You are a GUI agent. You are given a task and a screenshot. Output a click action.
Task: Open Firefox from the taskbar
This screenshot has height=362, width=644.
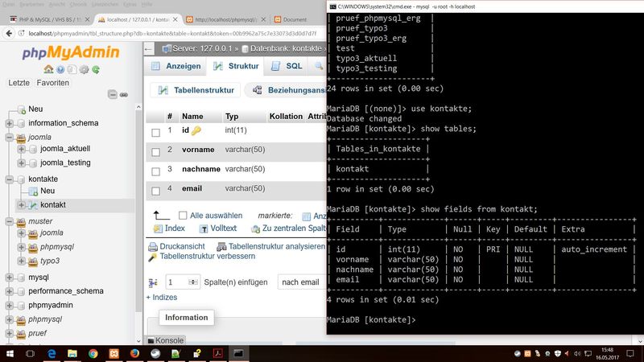pos(134,353)
